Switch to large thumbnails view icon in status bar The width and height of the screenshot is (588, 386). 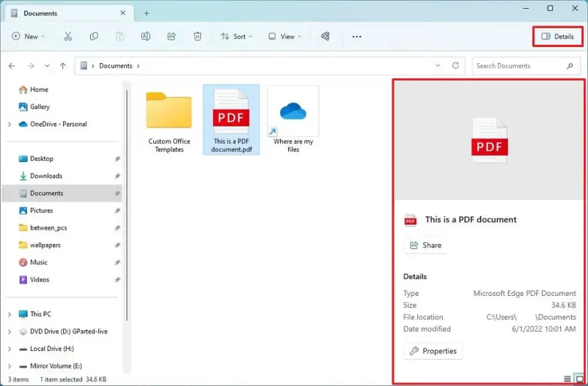(579, 379)
